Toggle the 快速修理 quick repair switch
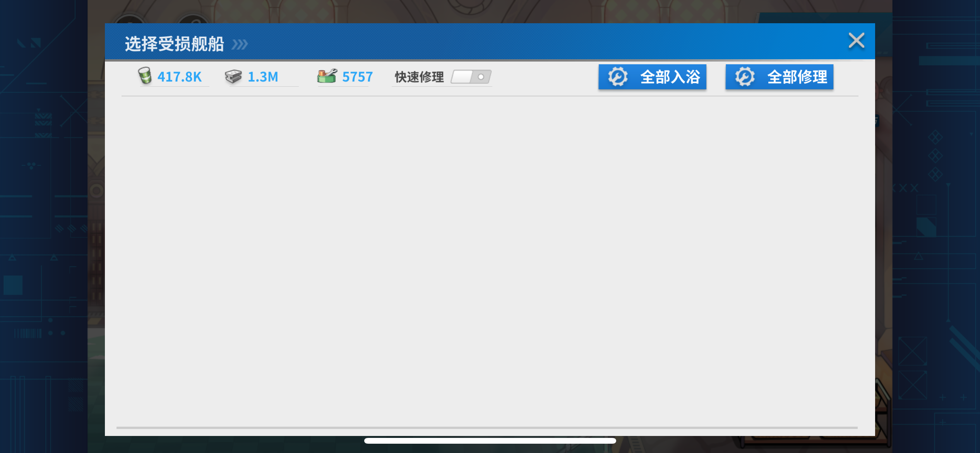The width and height of the screenshot is (980, 453). 471,77
